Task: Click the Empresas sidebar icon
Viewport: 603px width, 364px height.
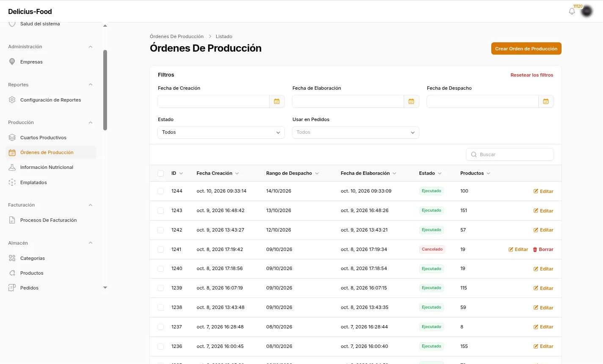Action: click(x=12, y=62)
